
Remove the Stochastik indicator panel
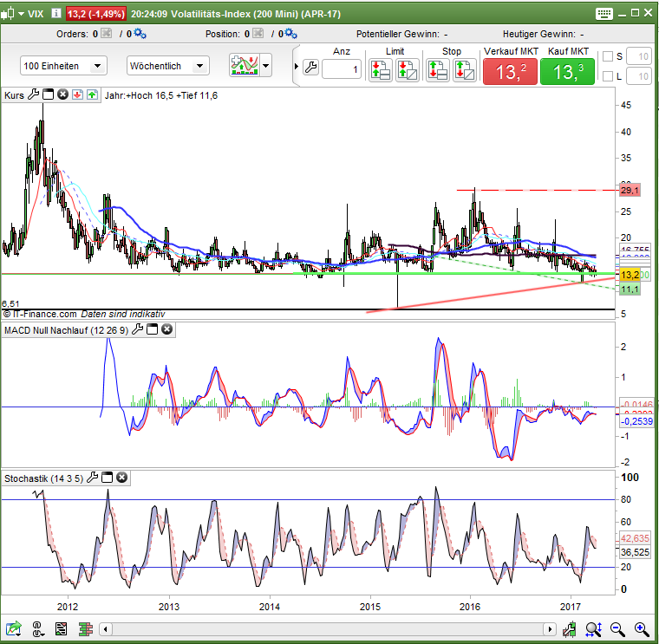122,478
